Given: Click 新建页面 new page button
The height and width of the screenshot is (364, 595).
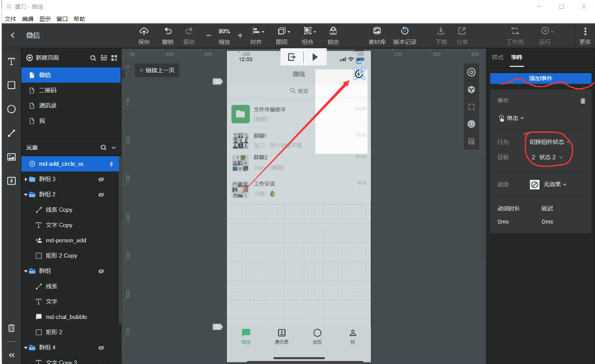Looking at the screenshot, I should tap(42, 57).
